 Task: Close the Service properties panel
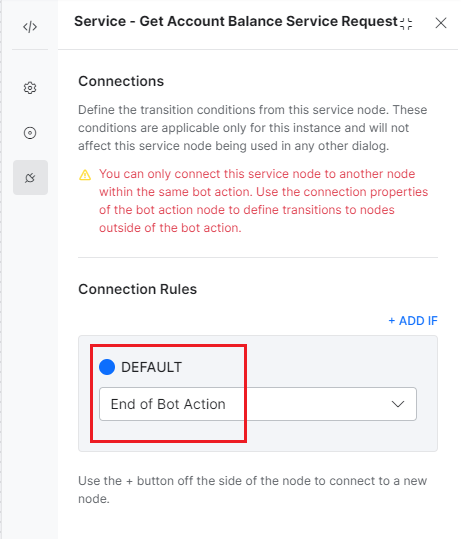pos(440,23)
